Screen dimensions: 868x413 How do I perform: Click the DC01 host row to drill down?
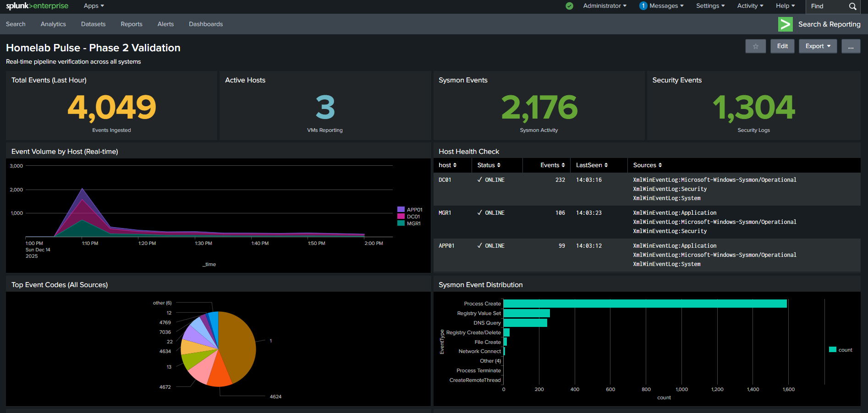445,179
